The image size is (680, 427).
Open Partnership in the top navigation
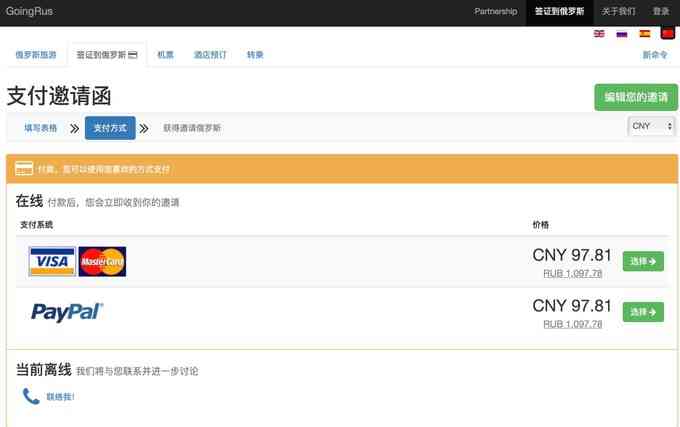click(x=495, y=12)
